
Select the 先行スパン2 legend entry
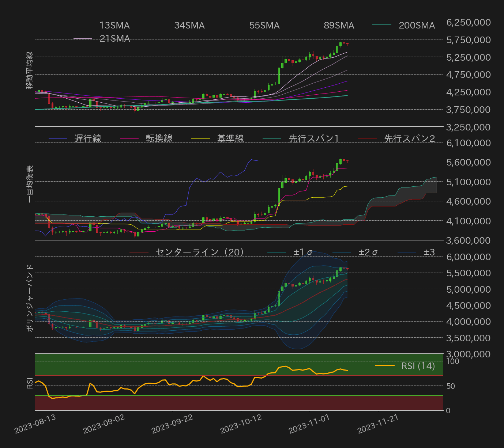click(x=409, y=139)
